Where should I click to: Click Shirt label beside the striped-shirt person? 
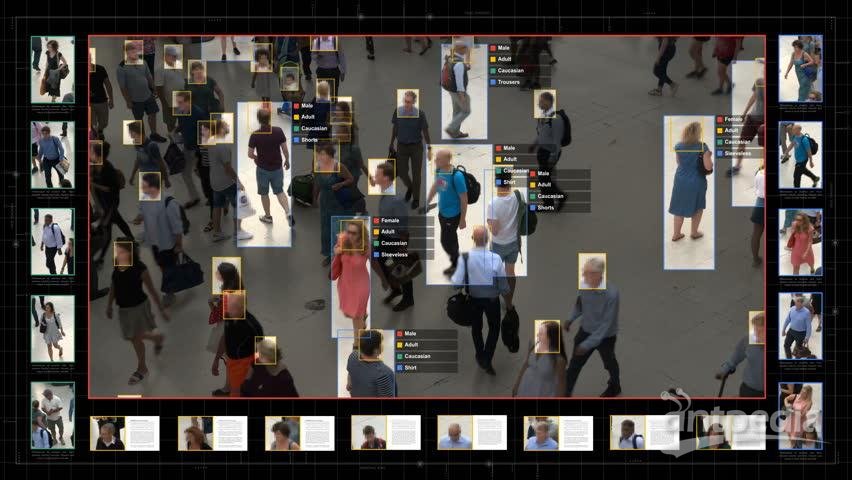pyautogui.click(x=410, y=368)
